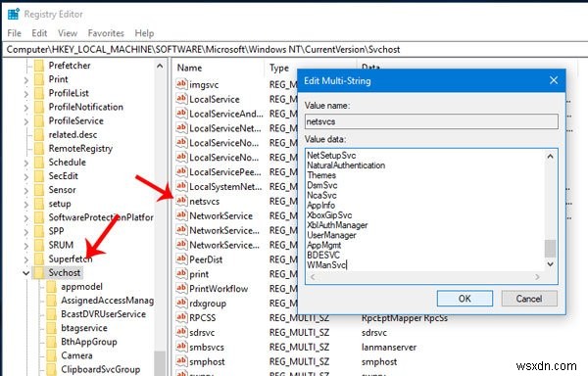Viewport: 588px width, 376px height.
Task: Select the LocalService value icon
Action: [181, 99]
